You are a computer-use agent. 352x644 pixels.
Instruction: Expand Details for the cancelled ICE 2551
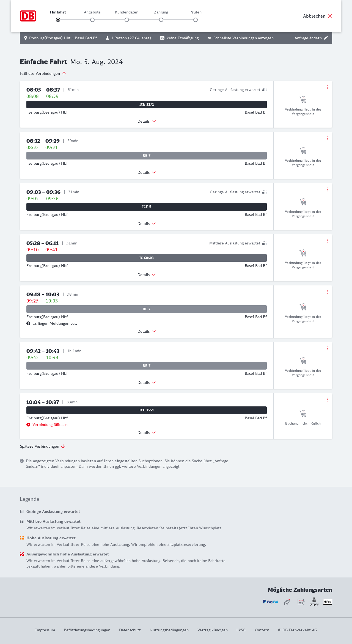point(147,433)
